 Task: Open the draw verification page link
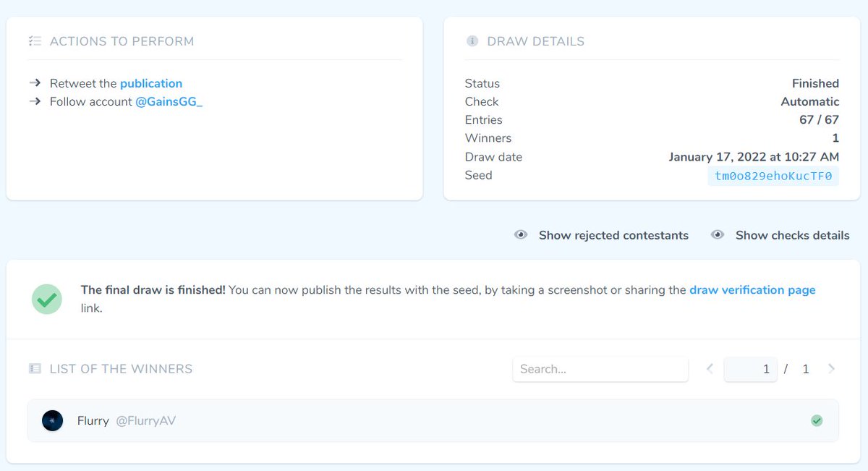pos(752,290)
